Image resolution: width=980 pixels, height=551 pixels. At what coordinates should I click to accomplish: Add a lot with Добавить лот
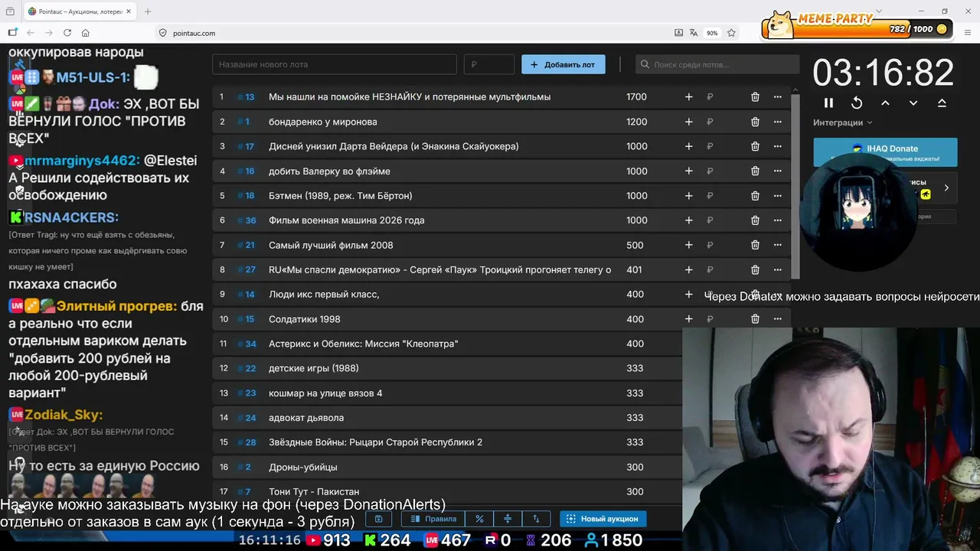563,64
